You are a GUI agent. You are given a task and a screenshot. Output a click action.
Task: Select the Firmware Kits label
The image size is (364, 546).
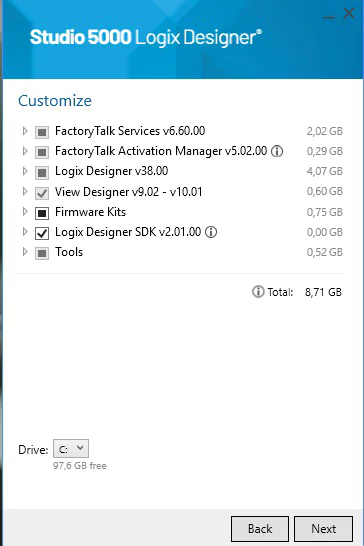coord(90,212)
